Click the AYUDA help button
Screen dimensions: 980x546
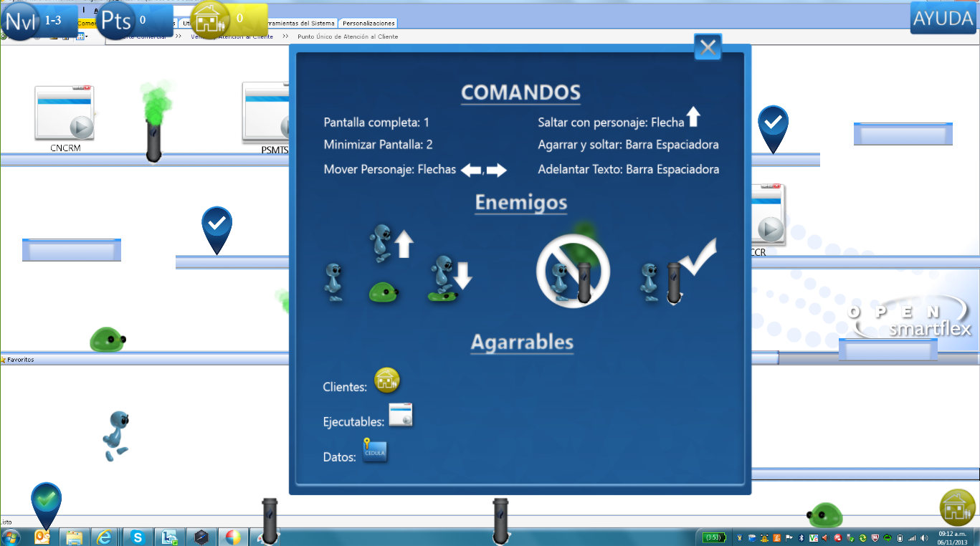coord(942,19)
